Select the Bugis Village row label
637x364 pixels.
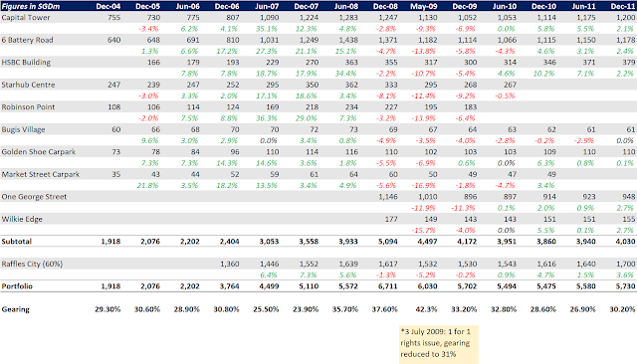coord(23,129)
